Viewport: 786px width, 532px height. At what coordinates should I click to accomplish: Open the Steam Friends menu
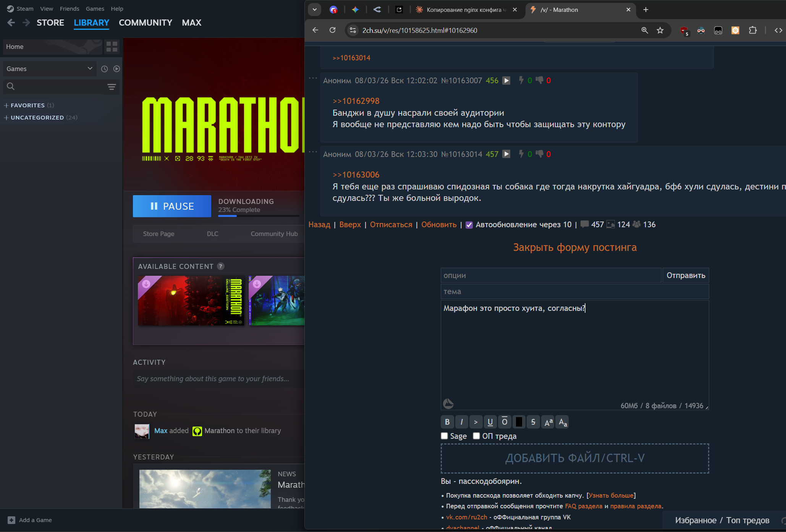(69, 9)
